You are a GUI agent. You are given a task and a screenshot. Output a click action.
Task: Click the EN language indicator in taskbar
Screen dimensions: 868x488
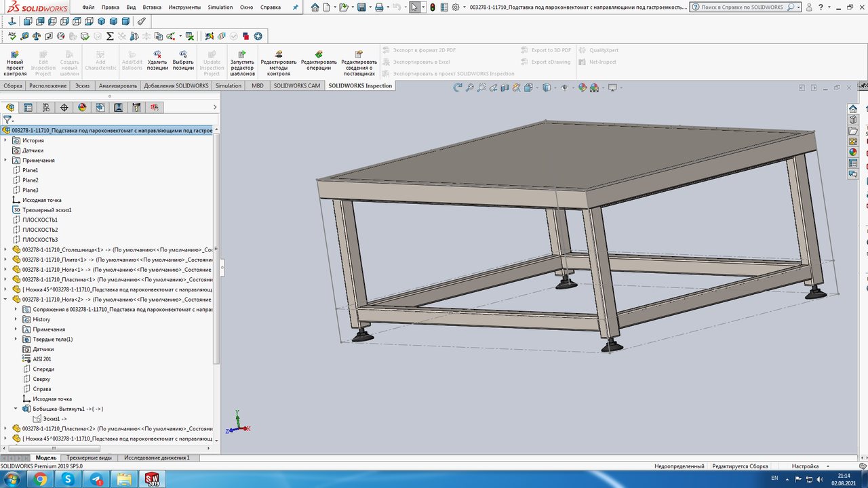pos(774,478)
